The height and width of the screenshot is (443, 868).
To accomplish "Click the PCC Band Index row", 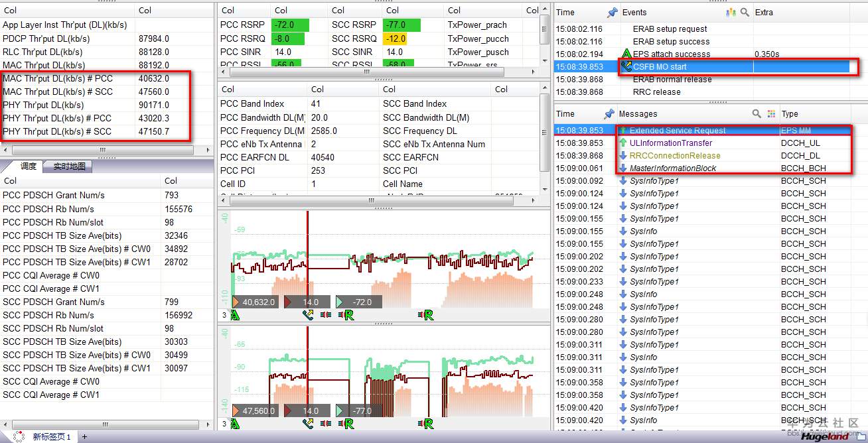I will [x=378, y=104].
